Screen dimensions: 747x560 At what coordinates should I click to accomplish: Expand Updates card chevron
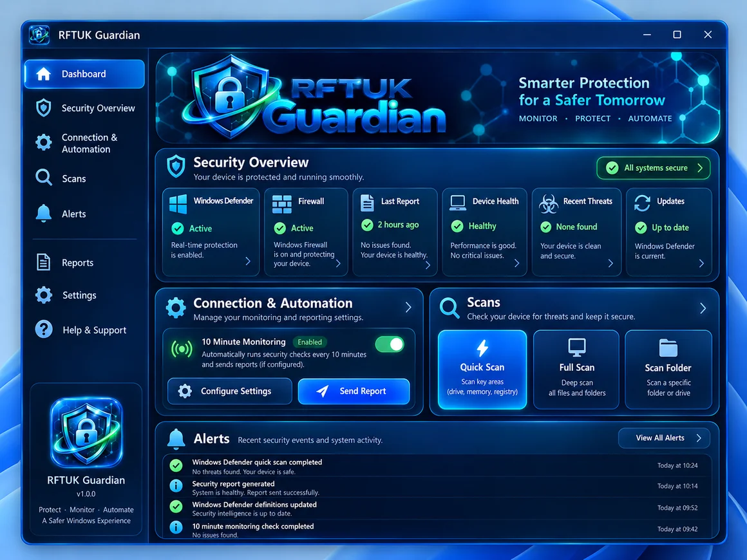tap(701, 263)
